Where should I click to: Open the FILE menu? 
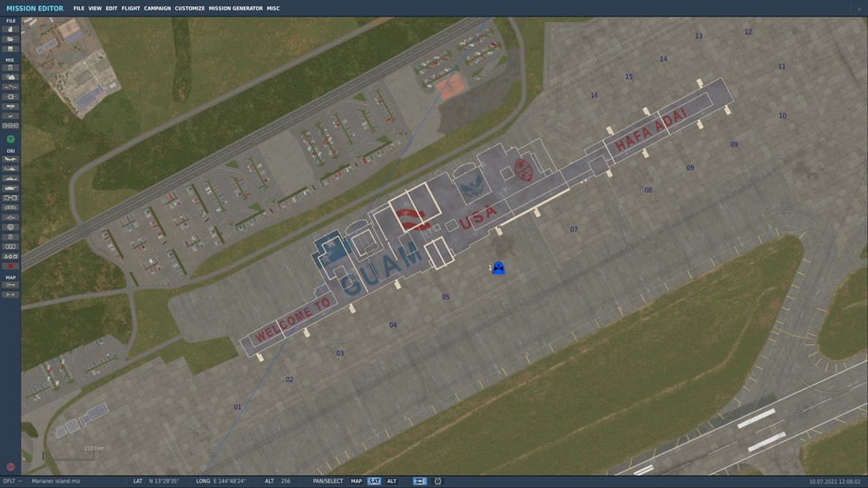[79, 9]
